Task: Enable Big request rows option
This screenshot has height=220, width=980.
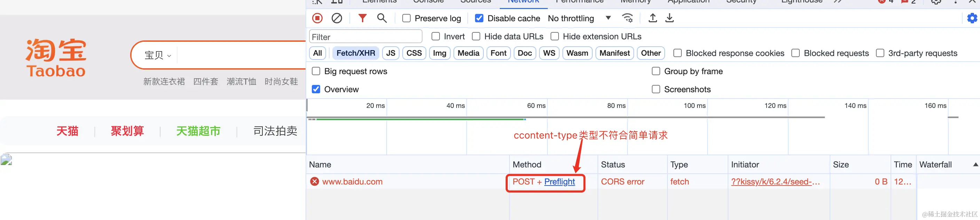Action: point(316,71)
